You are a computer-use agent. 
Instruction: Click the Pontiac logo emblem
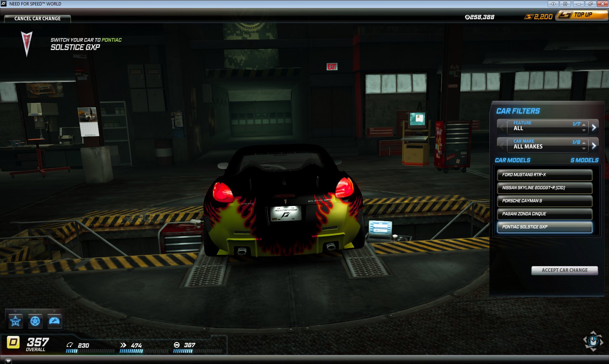(x=26, y=44)
